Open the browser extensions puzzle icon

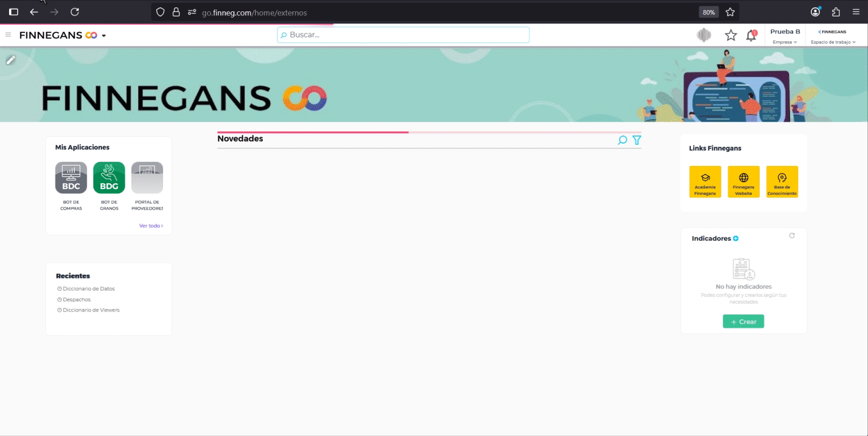point(836,12)
